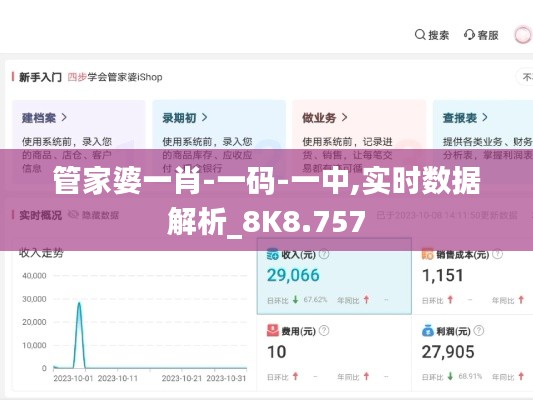The width and height of the screenshot is (533, 400).
Task: Click the income trend chart peak
Action: 79,303
